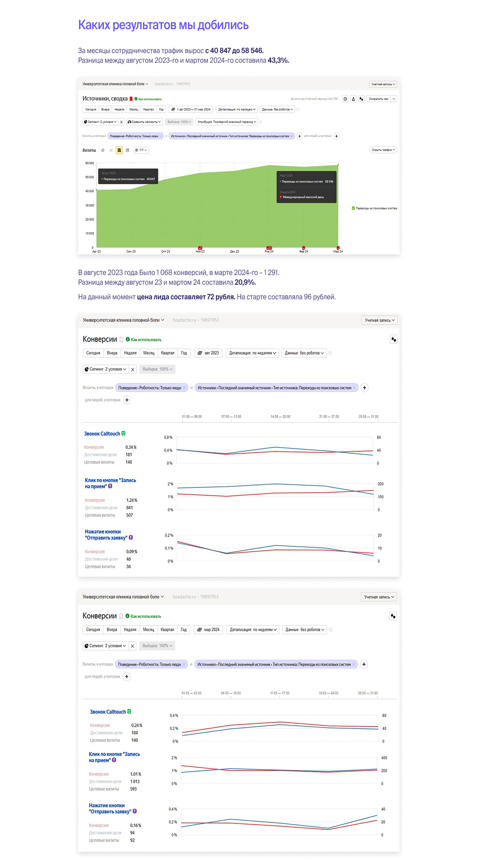
Task: Toggle Переходы из поисковых систем legend checkbox
Action: [353, 208]
